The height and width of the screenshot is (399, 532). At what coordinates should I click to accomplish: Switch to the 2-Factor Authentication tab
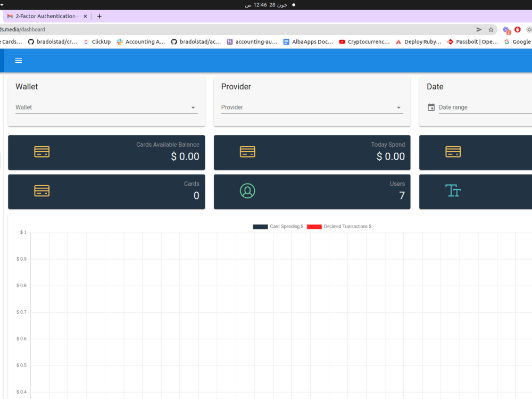47,16
